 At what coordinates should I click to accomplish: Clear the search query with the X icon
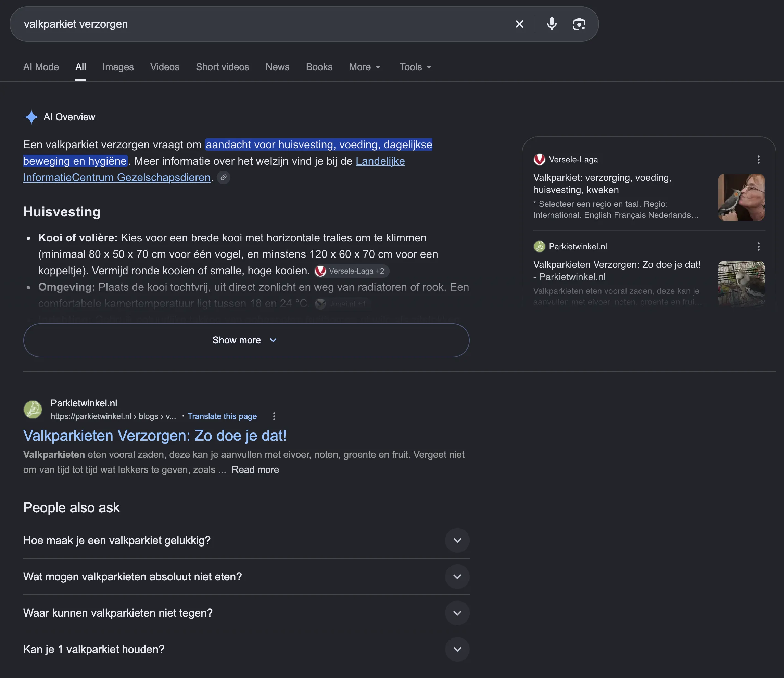coord(519,24)
